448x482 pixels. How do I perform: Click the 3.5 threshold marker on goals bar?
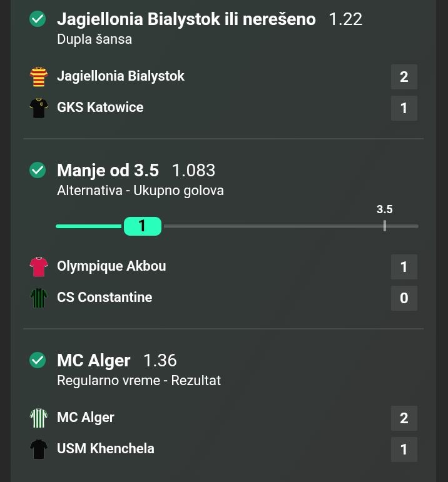click(x=384, y=225)
